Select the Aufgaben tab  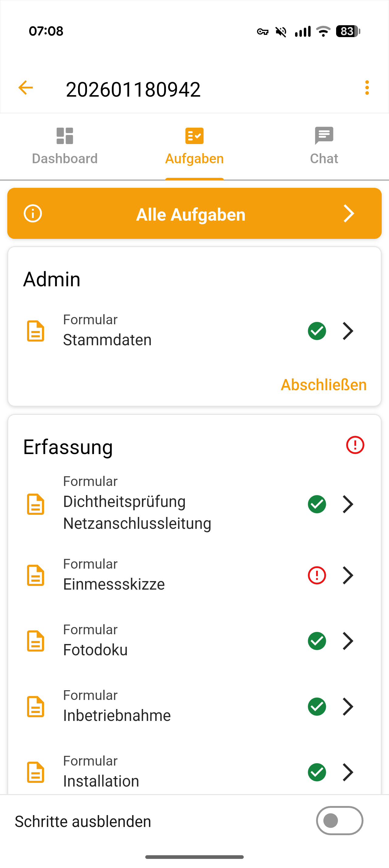click(194, 146)
